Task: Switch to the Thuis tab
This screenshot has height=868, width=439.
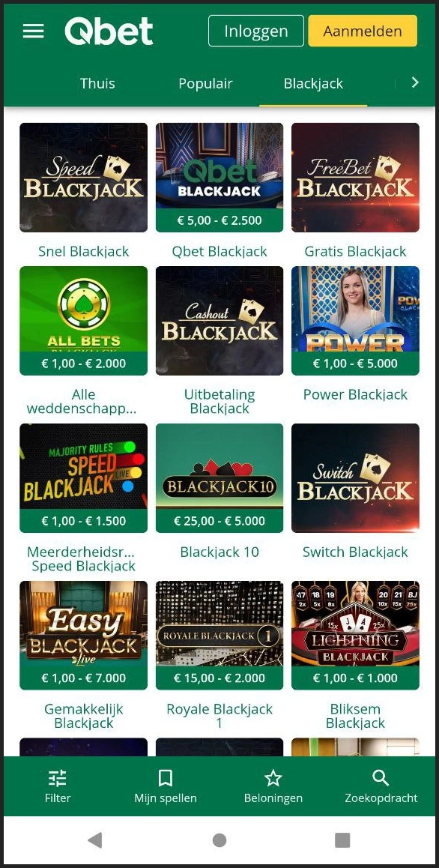Action: (x=97, y=83)
